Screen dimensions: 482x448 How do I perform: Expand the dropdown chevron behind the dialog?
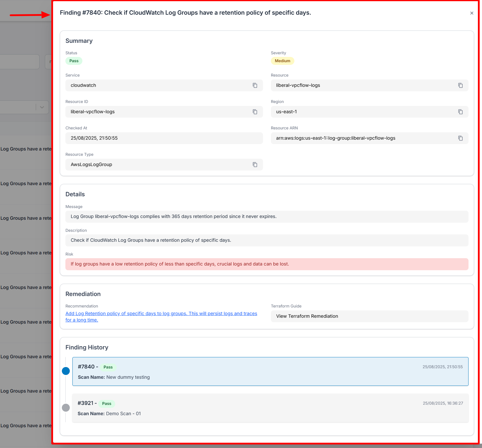[42, 107]
